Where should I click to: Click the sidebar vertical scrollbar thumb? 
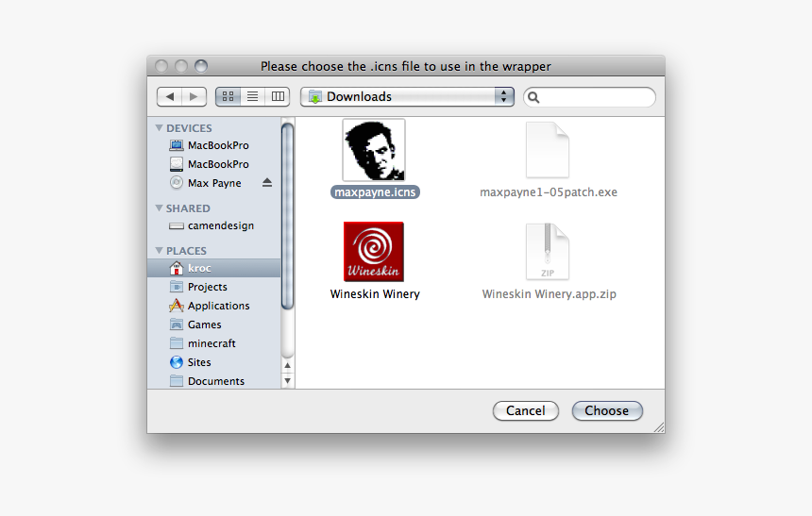[x=287, y=216]
